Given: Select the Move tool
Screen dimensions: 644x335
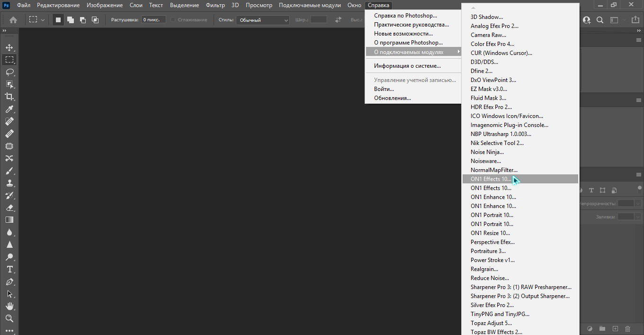Looking at the screenshot, I should [9, 47].
